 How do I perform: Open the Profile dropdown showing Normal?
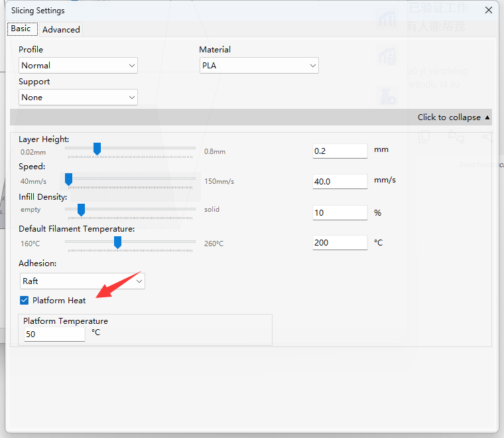pyautogui.click(x=78, y=65)
